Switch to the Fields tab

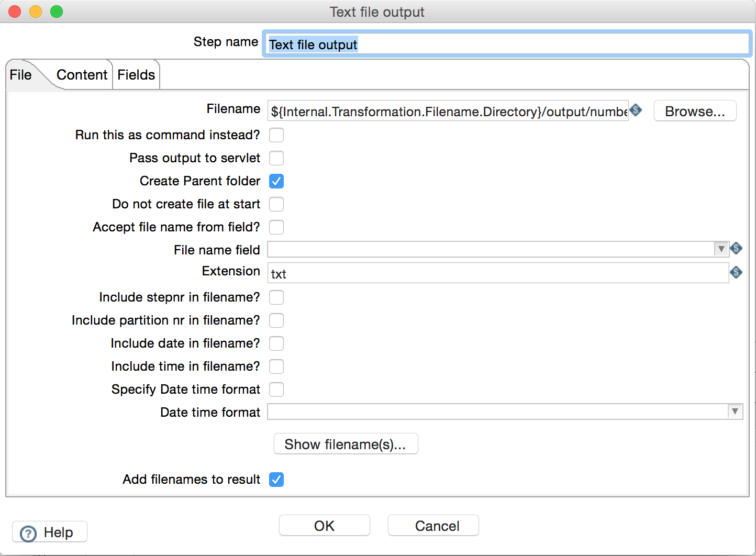click(x=136, y=75)
